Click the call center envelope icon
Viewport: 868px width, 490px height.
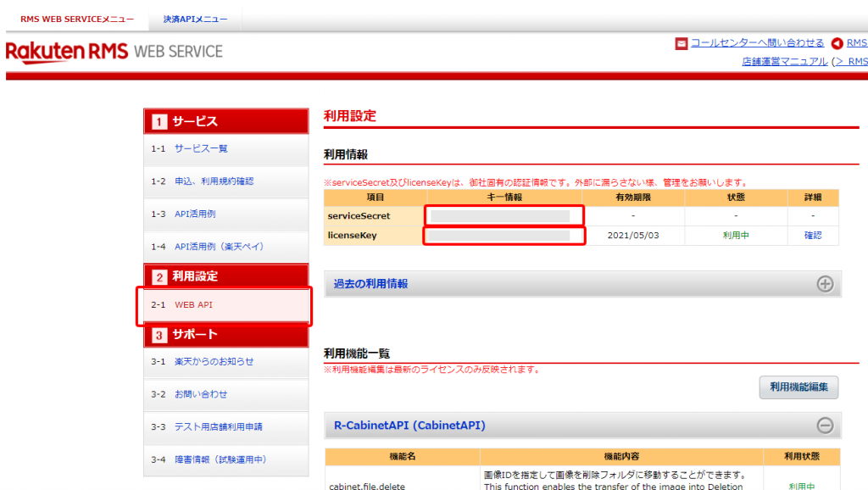(682, 43)
